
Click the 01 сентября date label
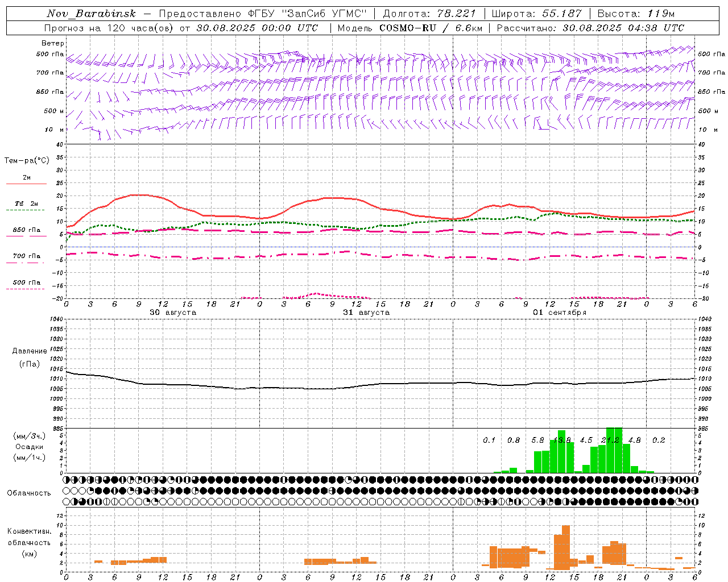pos(560,313)
